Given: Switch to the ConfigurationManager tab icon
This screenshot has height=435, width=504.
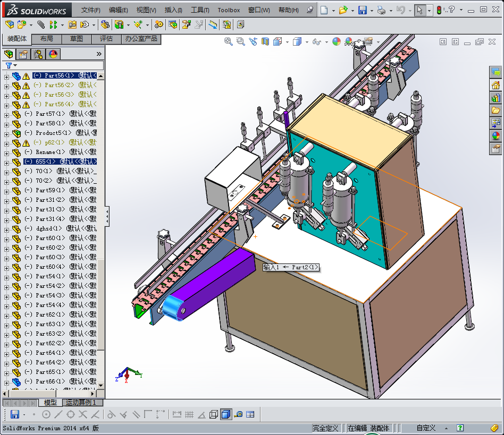Looking at the screenshot, I should [38, 54].
